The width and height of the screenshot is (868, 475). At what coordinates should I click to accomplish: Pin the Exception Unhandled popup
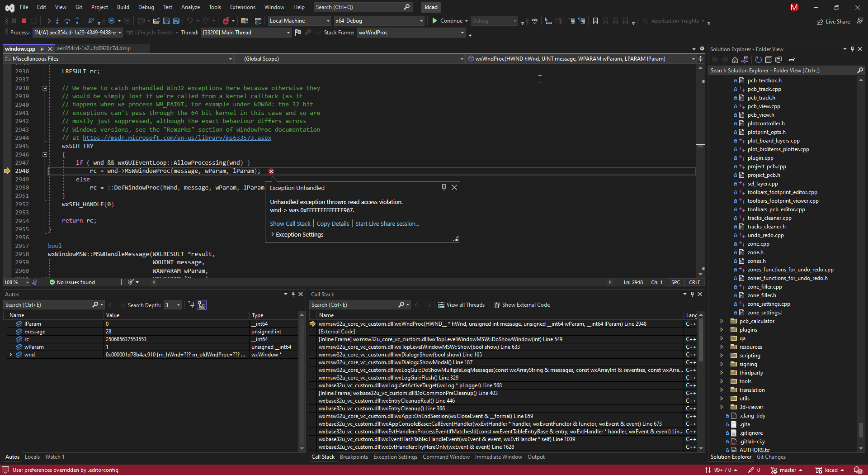[x=443, y=187]
